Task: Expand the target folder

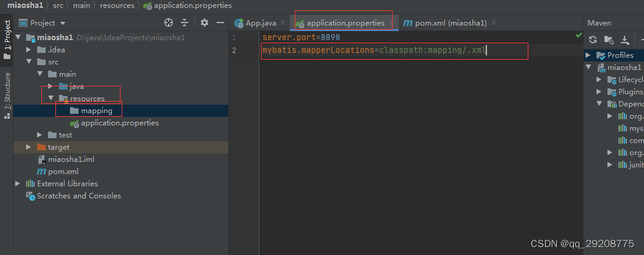Action: click(x=29, y=147)
